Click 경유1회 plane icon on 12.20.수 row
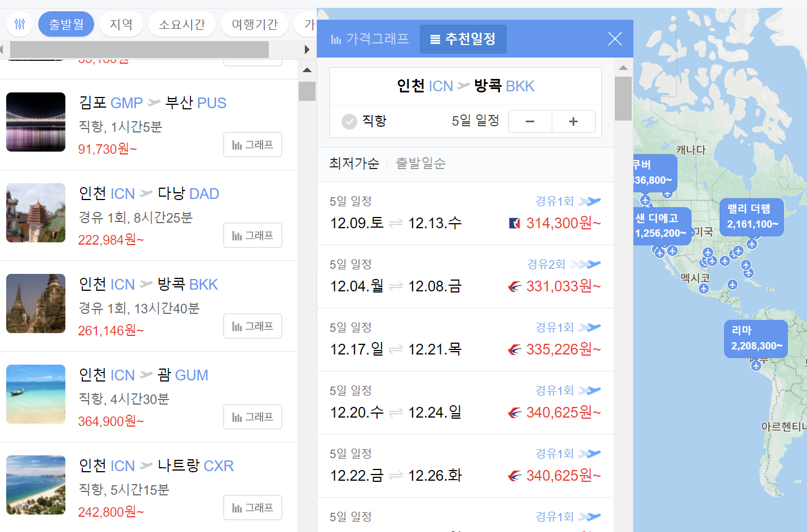This screenshot has height=532, width=807. pos(589,391)
